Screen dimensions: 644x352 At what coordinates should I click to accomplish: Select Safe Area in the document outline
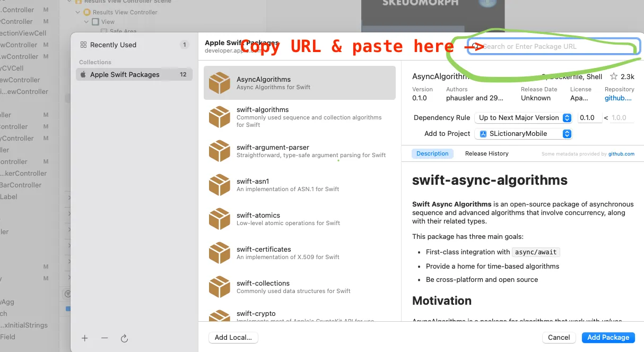coord(123,31)
